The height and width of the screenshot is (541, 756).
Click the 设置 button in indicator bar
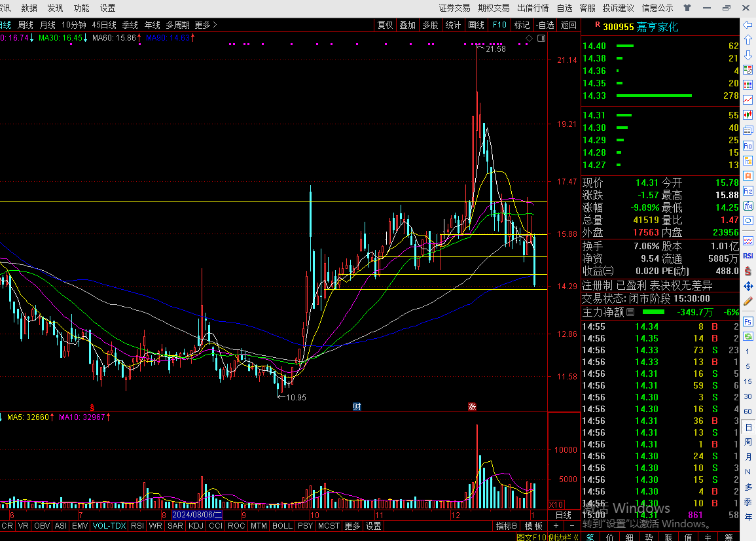coord(374,526)
